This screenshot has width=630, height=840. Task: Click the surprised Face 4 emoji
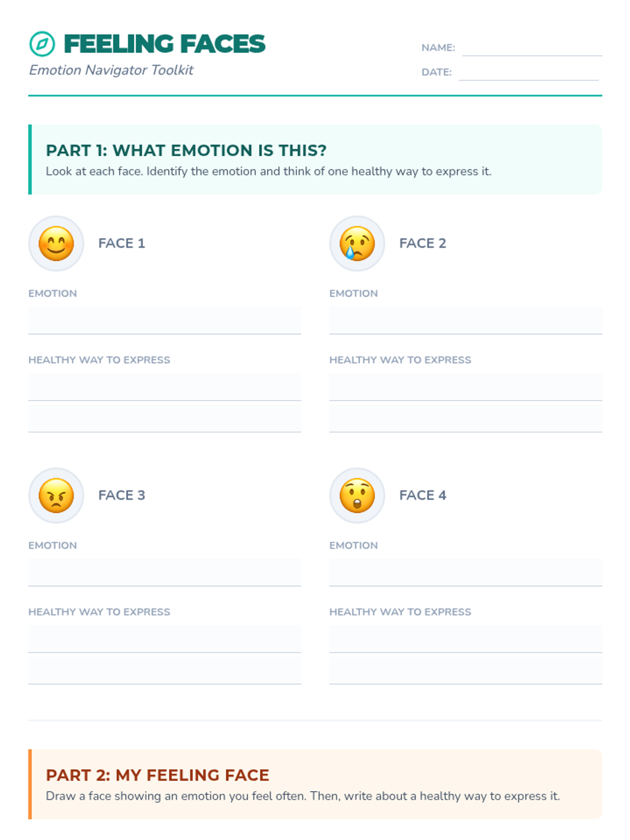pos(357,496)
